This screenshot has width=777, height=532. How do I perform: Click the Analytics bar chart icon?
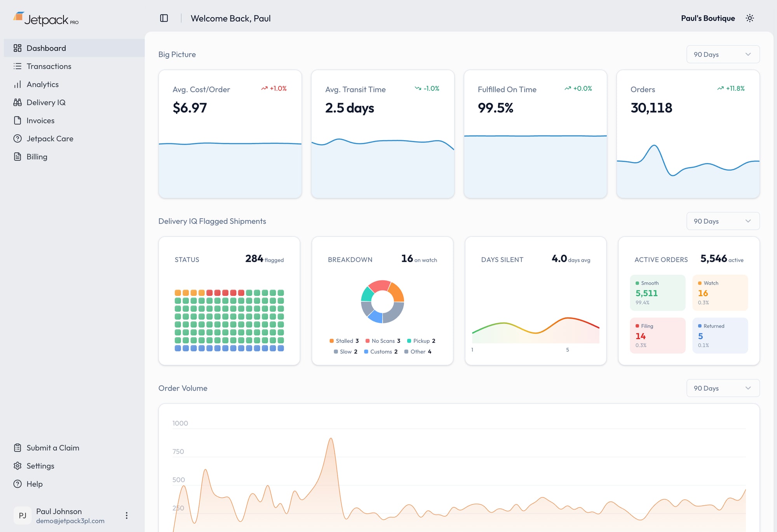pos(17,84)
